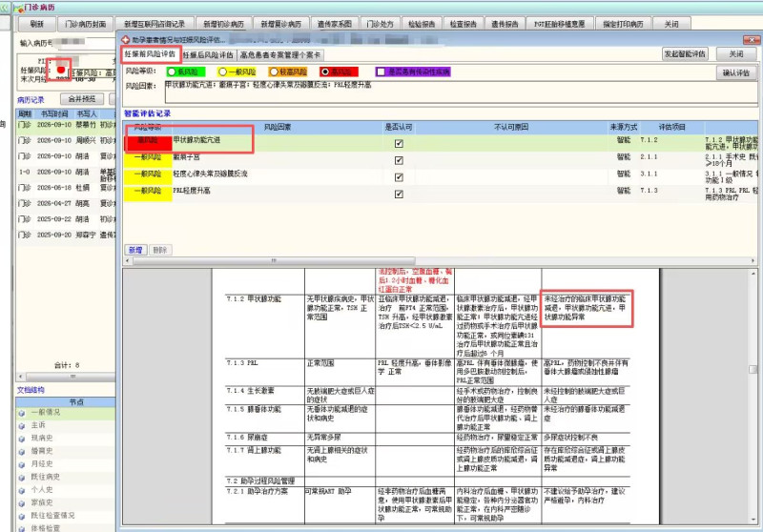The width and height of the screenshot is (763, 532).
Task: Click the 门诊病历 window icon in title bar
Action: (x=18, y=8)
